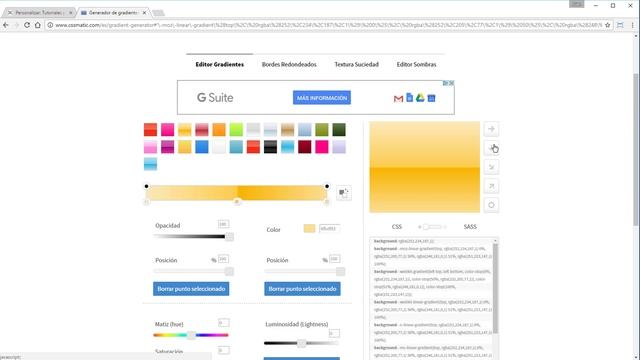640x360 pixels.
Task: Click the color hex code input
Action: tap(329, 229)
